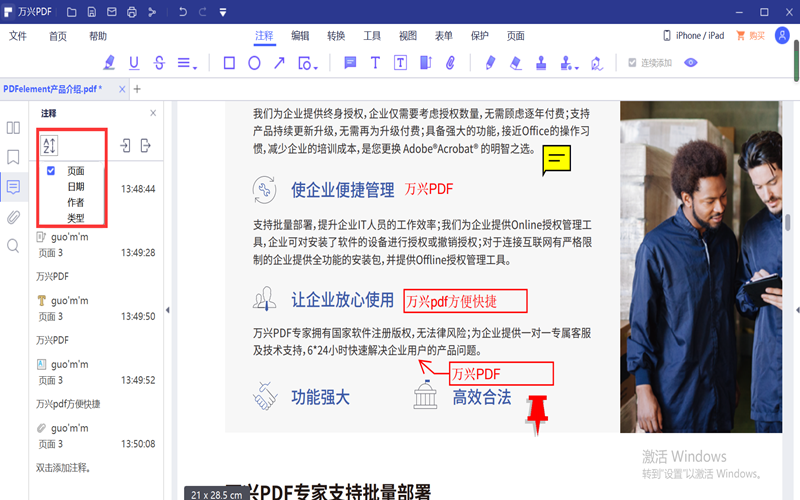Image resolution: width=800 pixels, height=500 pixels.
Task: Select the attachment paperclip tool in toolbar
Action: 450,63
